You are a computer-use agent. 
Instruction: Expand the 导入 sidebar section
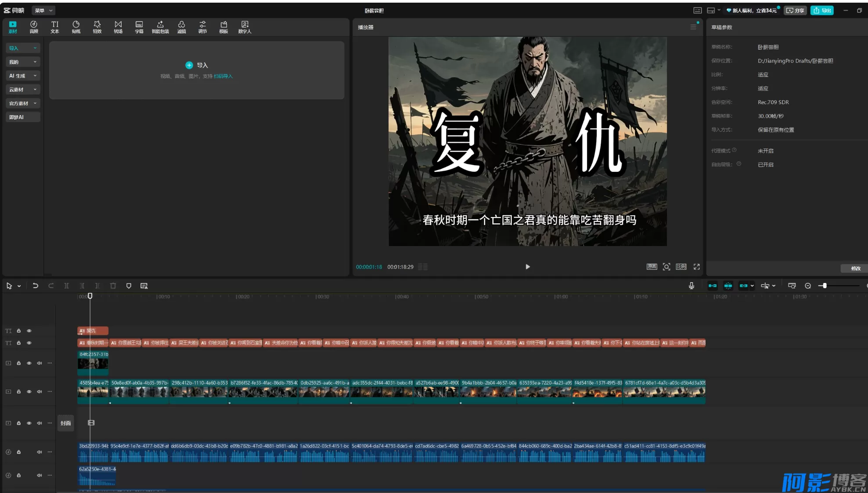(23, 48)
